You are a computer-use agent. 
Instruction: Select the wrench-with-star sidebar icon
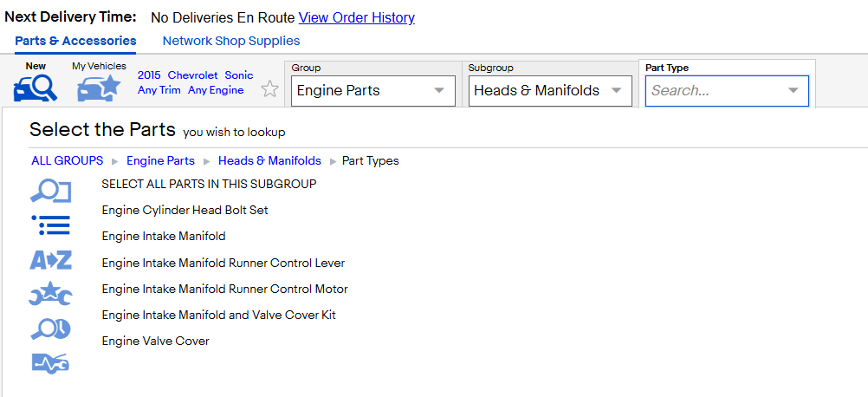[x=50, y=294]
